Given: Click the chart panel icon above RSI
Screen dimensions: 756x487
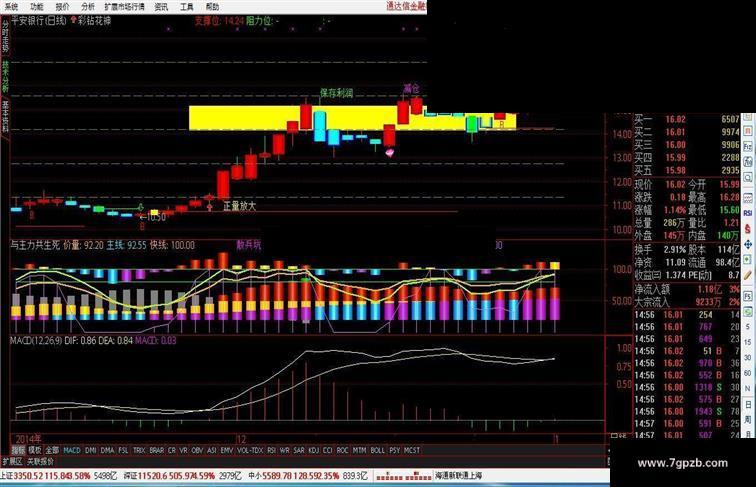Looking at the screenshot, I should (x=748, y=197).
